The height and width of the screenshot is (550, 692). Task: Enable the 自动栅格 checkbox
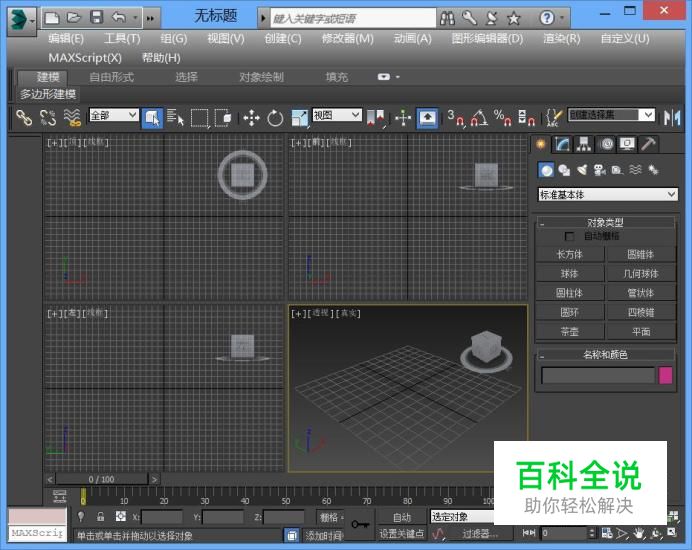(x=570, y=236)
